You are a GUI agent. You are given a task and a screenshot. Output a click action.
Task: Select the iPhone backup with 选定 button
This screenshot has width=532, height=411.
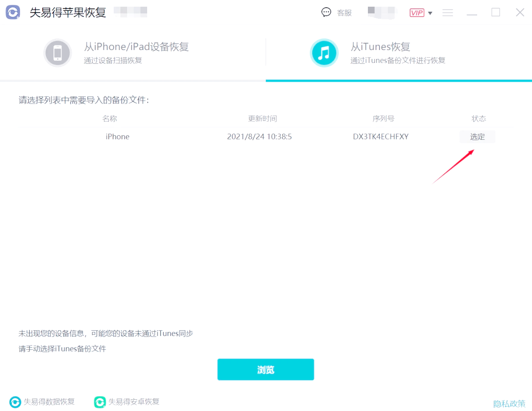[478, 137]
